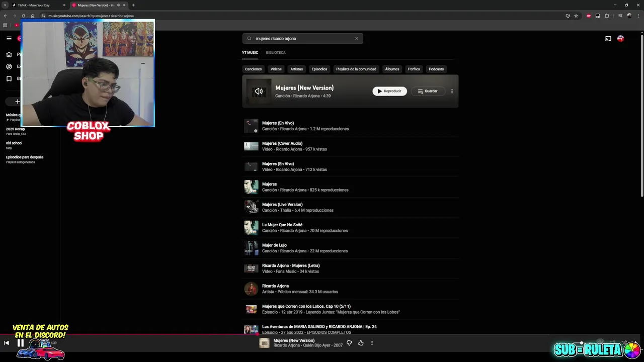Click the now-playing thumbnail of Mujeres (New Version) card
This screenshot has height=362, width=644.
tap(259, 91)
